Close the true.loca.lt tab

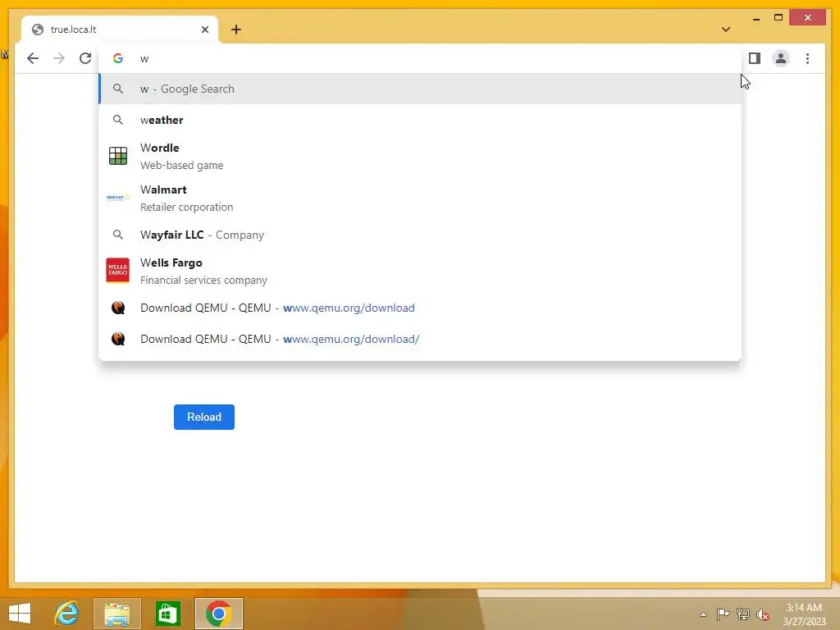(x=204, y=30)
